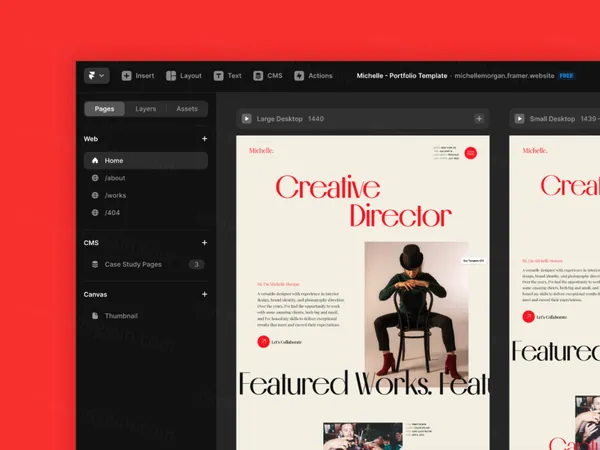Add a new CMS collection
This screenshot has width=600, height=450.
point(204,242)
